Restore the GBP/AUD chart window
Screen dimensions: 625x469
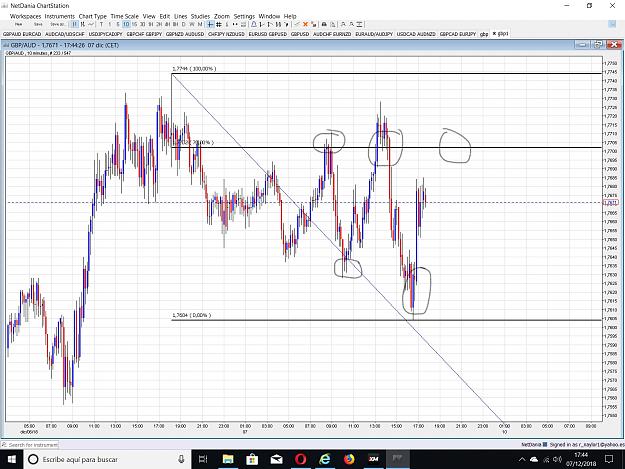[x=598, y=45]
